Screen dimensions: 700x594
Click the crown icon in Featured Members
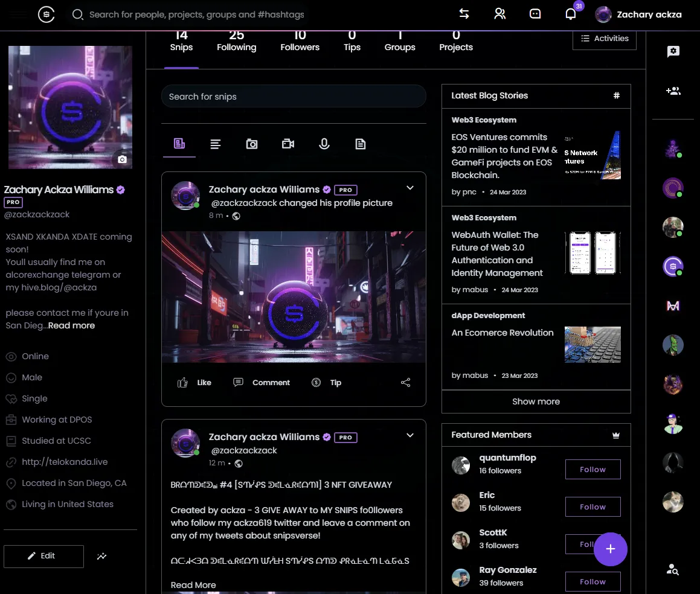coord(615,435)
